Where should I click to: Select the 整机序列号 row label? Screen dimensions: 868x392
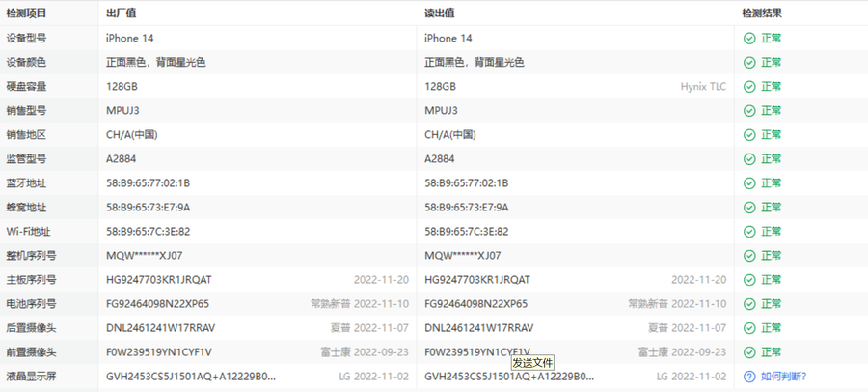(31, 256)
